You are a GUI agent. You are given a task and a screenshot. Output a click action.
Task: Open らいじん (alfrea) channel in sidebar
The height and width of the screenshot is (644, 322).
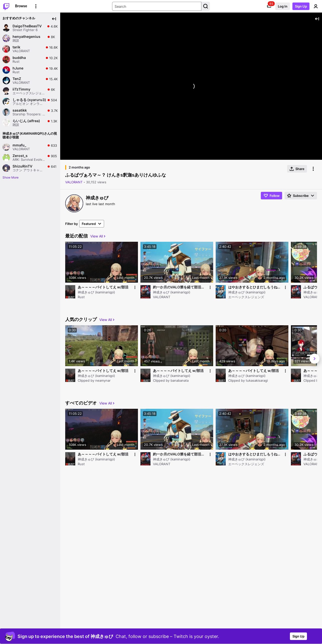click(30, 123)
